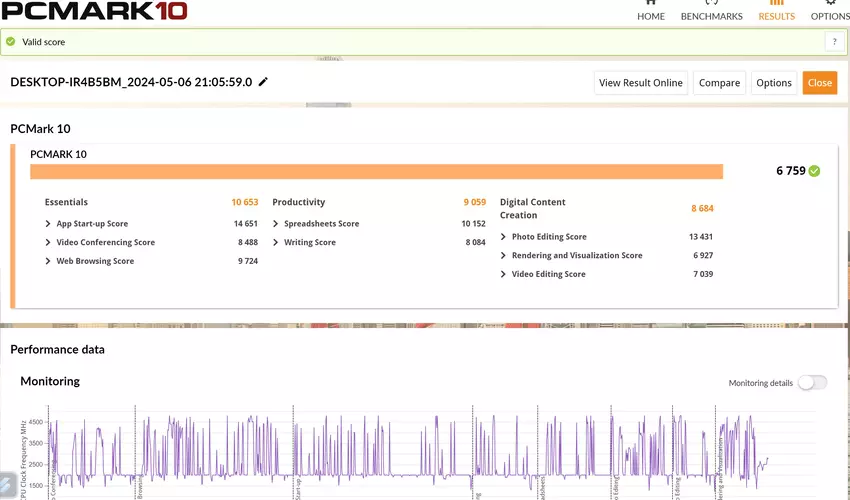Click the green valid score checkmark icon

point(11,42)
